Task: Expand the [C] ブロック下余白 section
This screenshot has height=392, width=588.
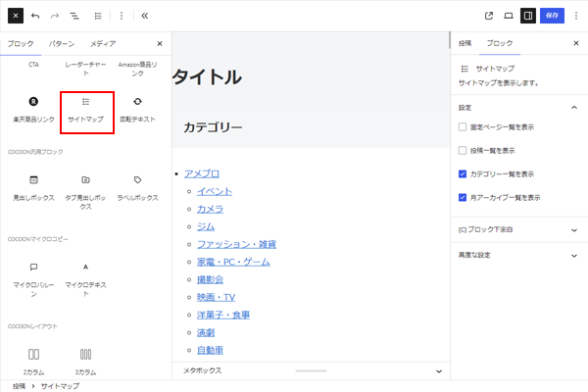Action: [518, 229]
